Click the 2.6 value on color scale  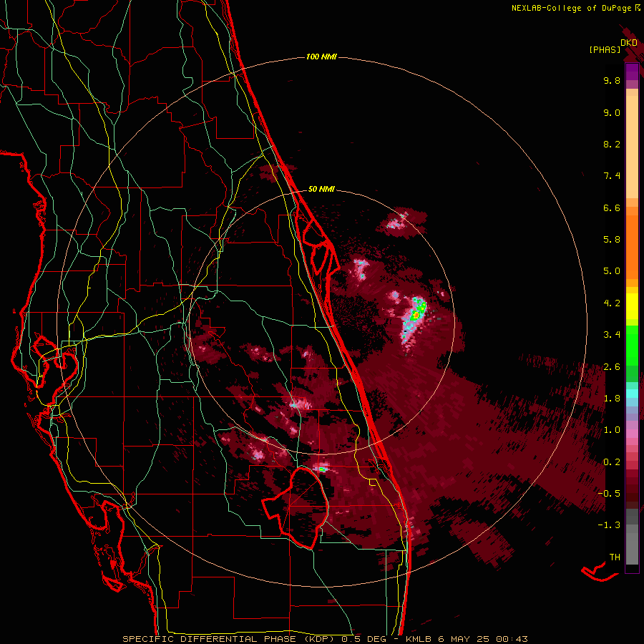(x=612, y=367)
